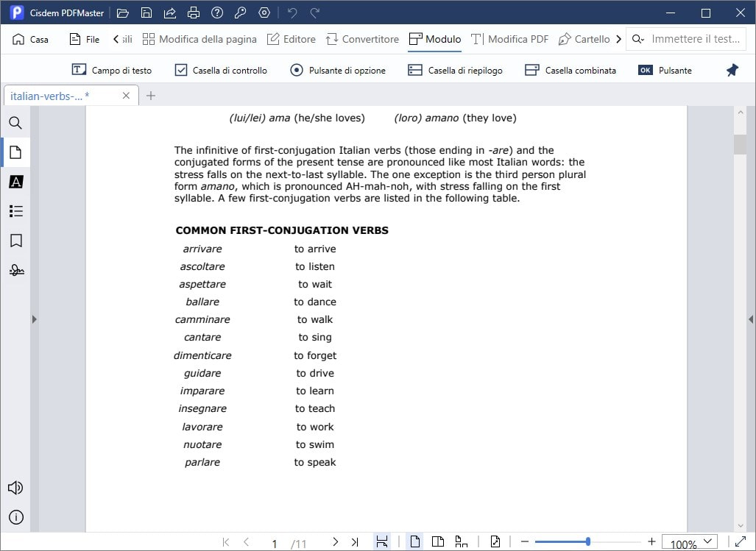Activate the read aloud speaker icon
This screenshot has width=756, height=551.
(x=15, y=487)
